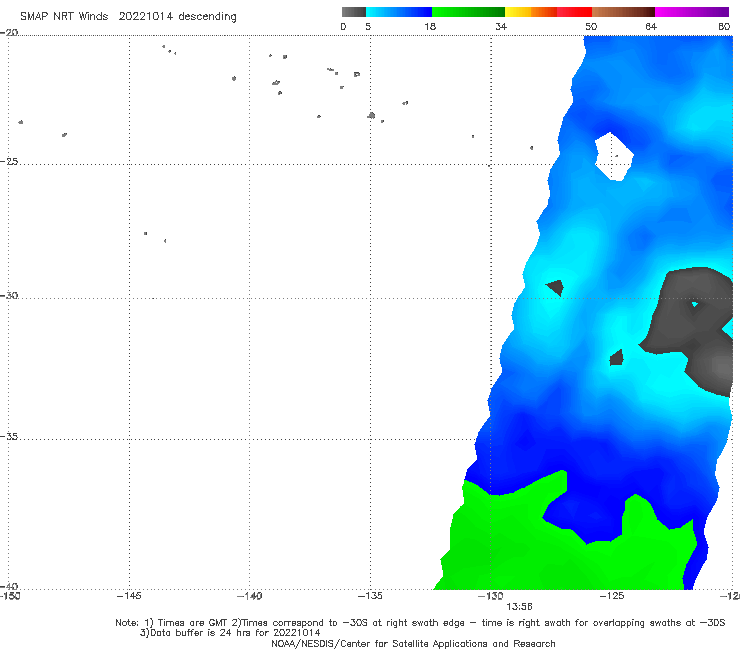Click the '-30' latitude axis label
Image resolution: width=740 pixels, height=650 pixels.
click(x=9, y=295)
